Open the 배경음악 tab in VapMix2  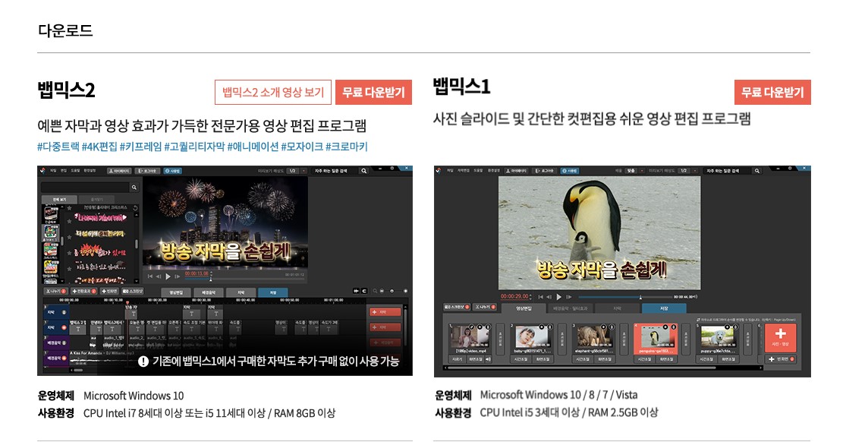208,292
